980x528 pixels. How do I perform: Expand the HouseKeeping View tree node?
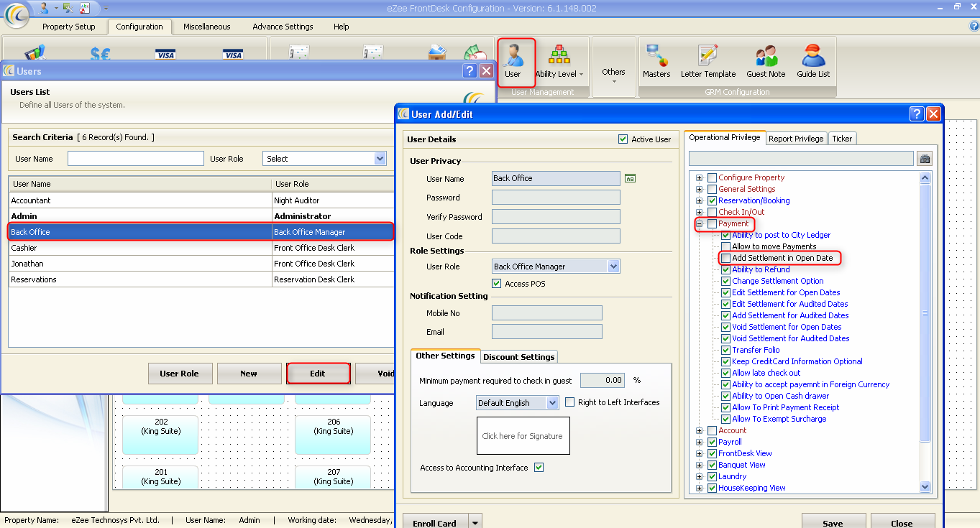[x=699, y=488]
